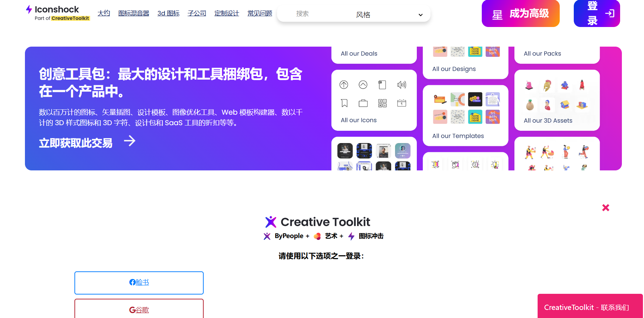Click the calendar icon in Icons card
Screen dimensions: 644x318
[402, 103]
